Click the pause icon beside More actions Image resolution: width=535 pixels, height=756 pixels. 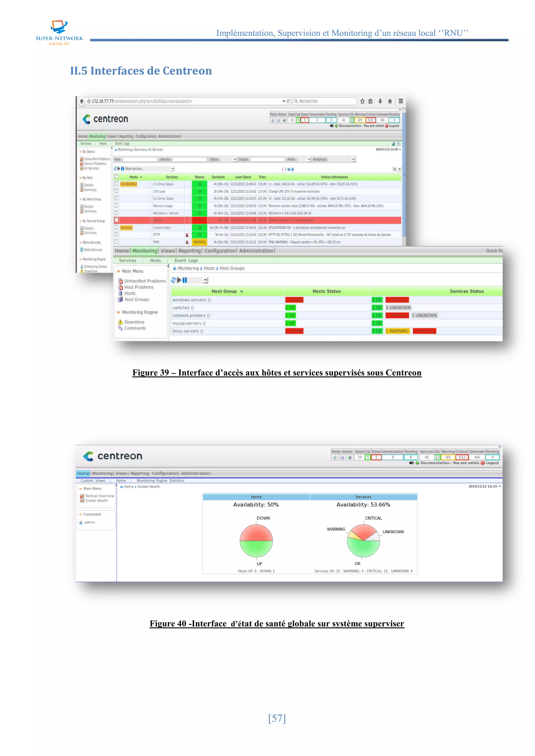click(x=123, y=169)
